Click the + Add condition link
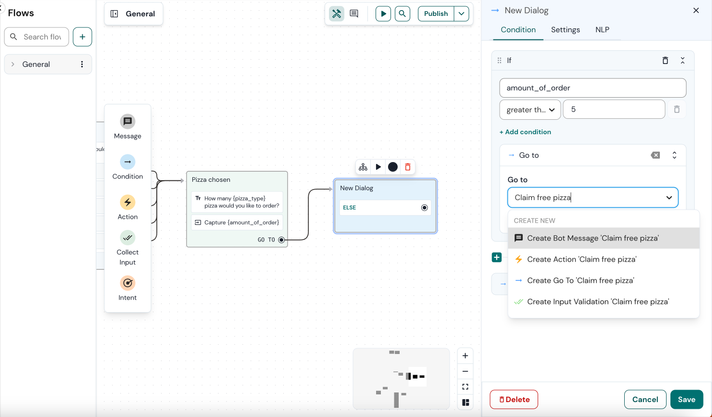712x417 pixels. click(525, 132)
